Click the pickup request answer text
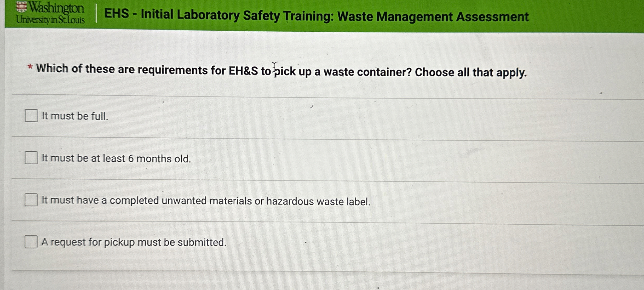The image size is (644, 290). tap(134, 242)
